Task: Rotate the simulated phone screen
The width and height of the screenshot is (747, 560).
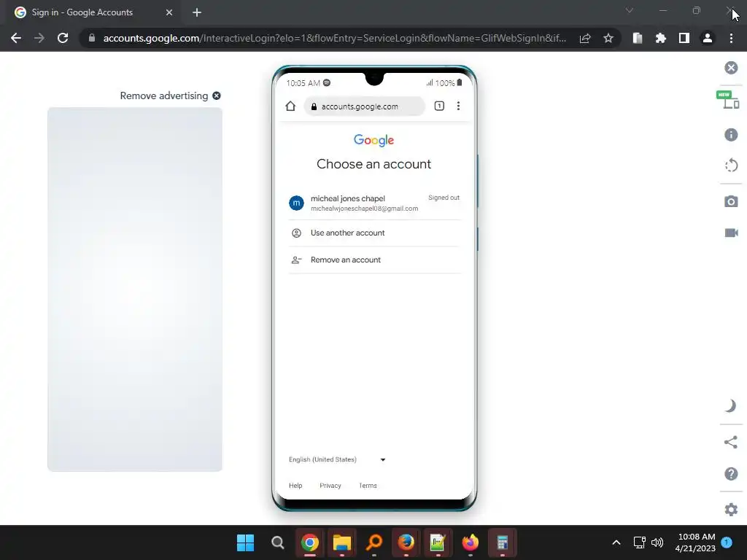Action: [731, 166]
